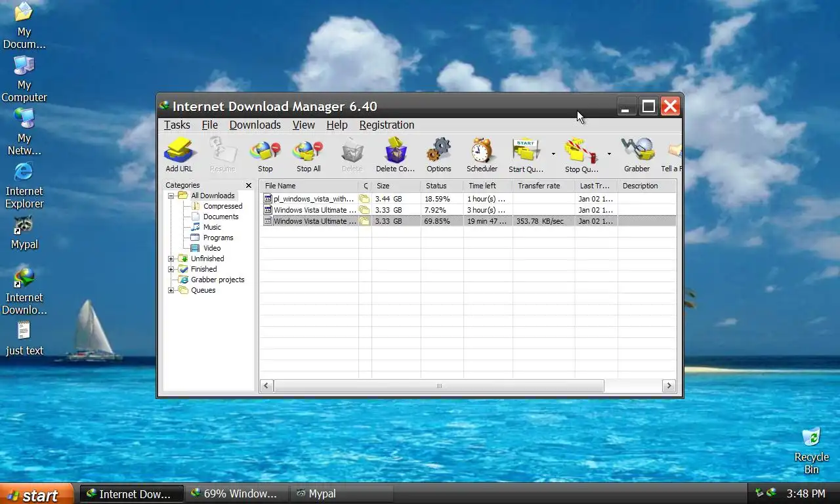Image resolution: width=840 pixels, height=504 pixels.
Task: Open the My Network desktop icon
Action: coord(24,133)
